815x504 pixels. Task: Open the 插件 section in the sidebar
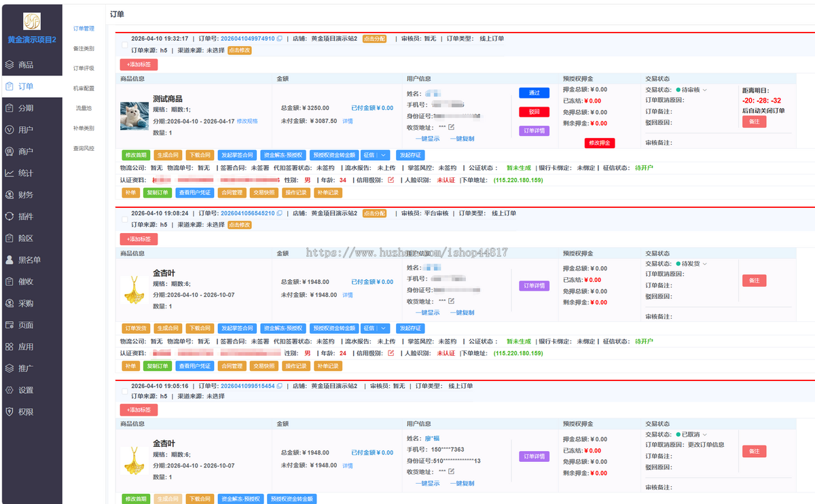point(31,217)
